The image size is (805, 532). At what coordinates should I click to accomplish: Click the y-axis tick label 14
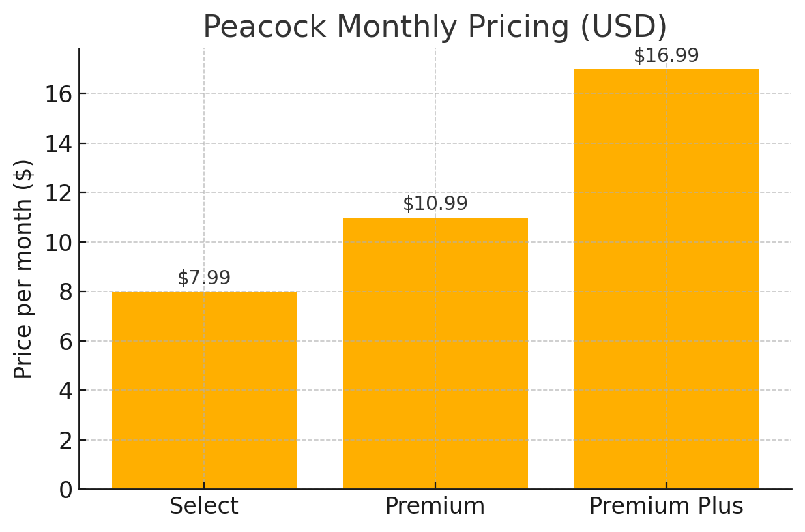pyautogui.click(x=59, y=145)
